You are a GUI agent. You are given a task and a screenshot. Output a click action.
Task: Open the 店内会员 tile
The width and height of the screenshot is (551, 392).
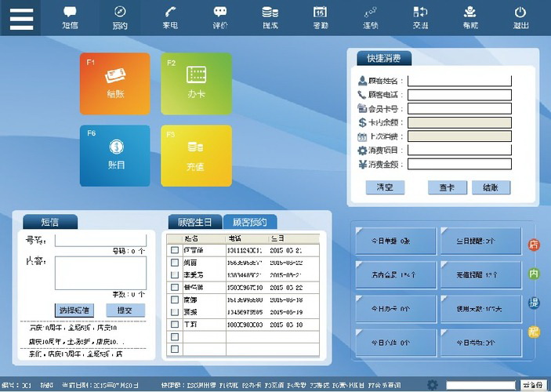pos(396,275)
